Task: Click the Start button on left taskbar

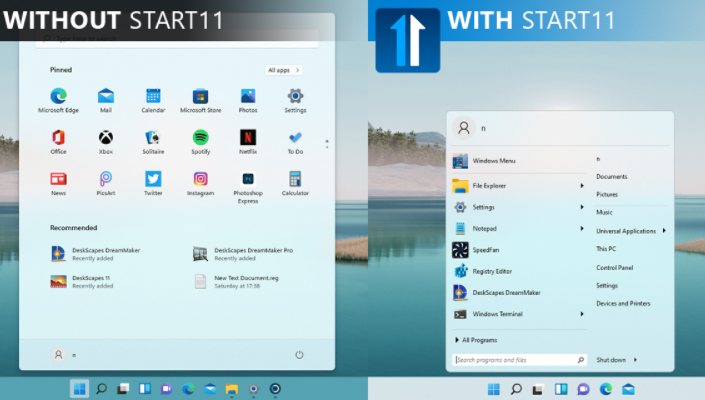Action: tap(80, 389)
